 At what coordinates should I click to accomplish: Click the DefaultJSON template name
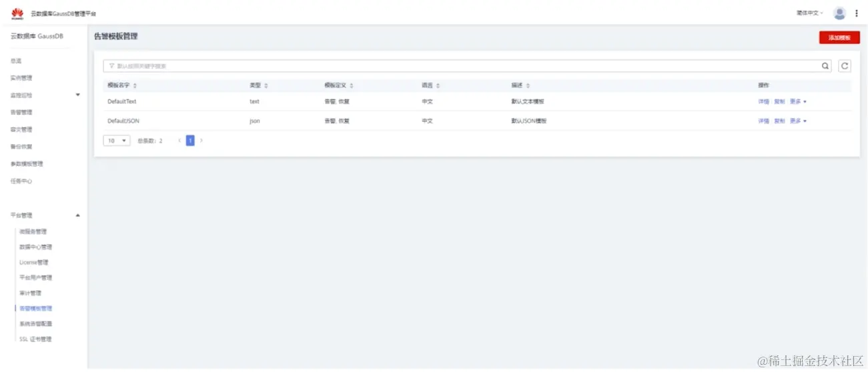click(123, 121)
